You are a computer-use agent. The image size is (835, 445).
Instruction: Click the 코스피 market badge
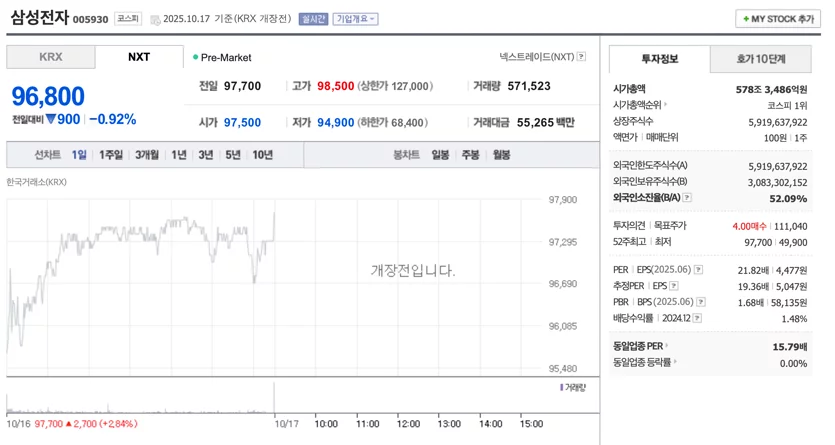(128, 19)
